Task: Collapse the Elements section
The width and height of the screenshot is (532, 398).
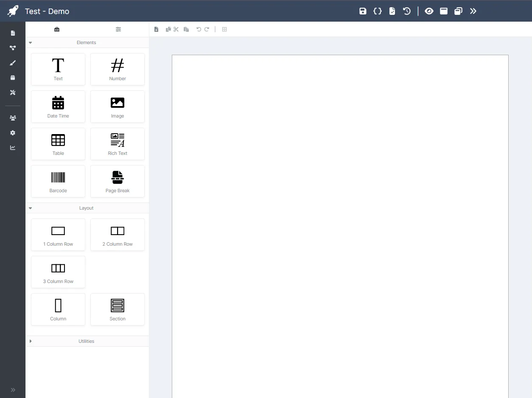Action: 30,42
